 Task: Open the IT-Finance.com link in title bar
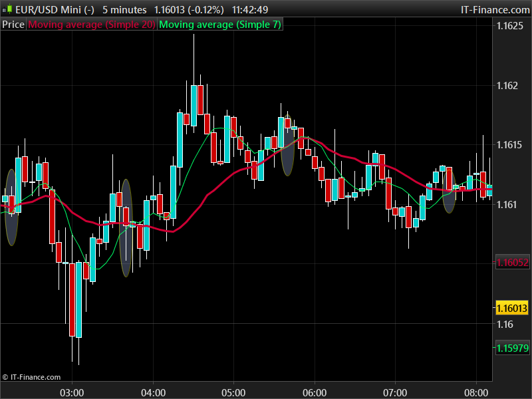[x=495, y=9]
